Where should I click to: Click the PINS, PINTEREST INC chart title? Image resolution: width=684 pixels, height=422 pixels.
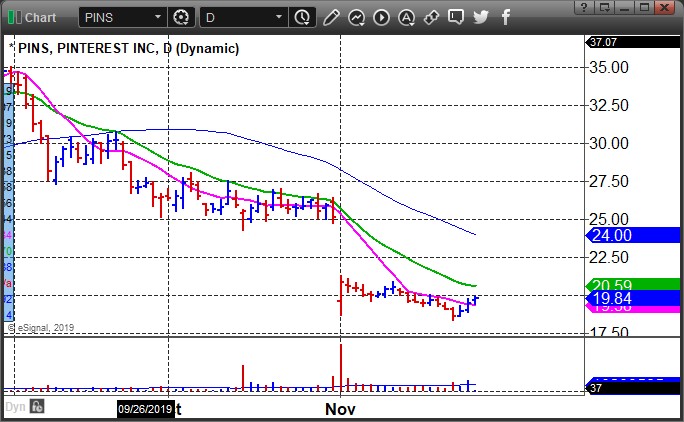pos(128,48)
